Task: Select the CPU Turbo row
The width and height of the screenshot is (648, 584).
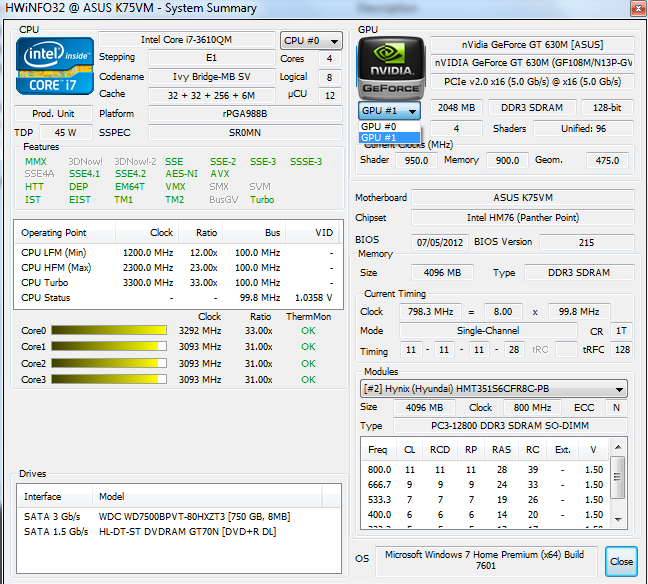Action: 178,283
